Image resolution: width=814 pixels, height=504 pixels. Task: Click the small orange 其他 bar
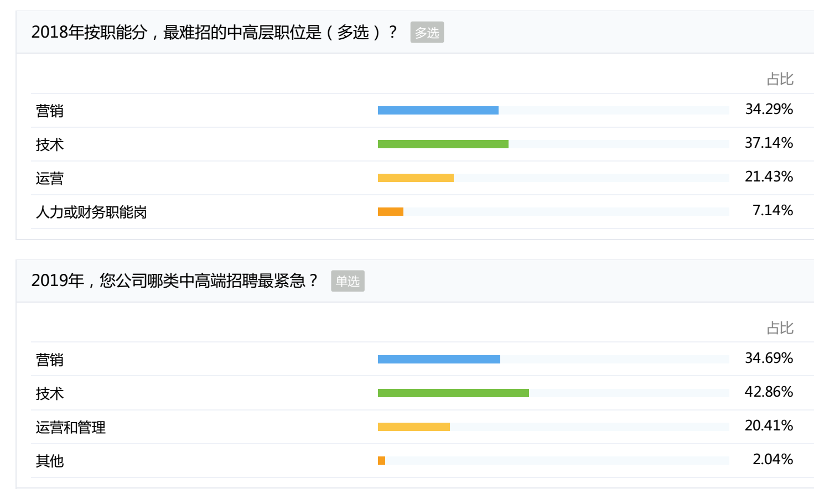(381, 461)
